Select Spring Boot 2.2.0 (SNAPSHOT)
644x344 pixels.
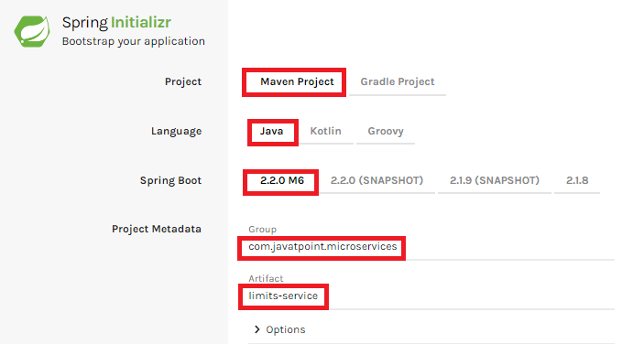point(377,180)
